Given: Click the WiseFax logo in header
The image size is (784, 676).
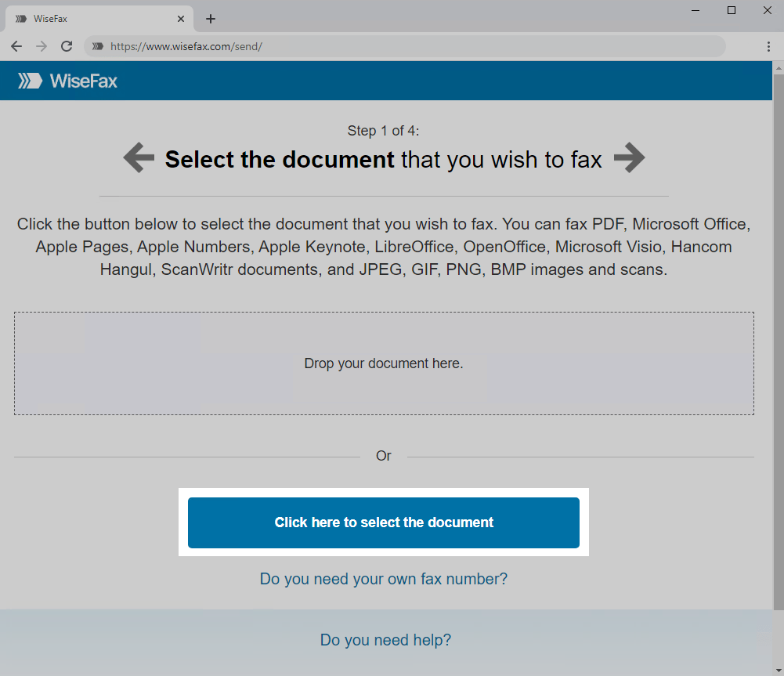Looking at the screenshot, I should (67, 81).
